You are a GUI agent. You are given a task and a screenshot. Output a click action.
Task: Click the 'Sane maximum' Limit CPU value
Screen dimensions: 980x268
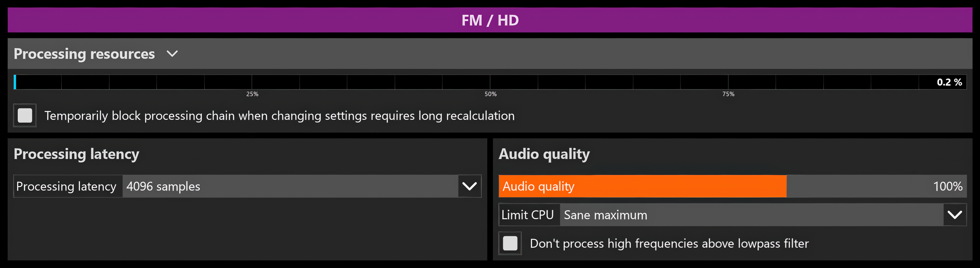751,215
